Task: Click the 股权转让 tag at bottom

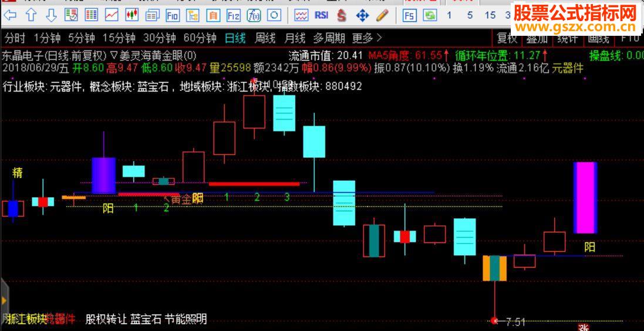Action: tap(106, 319)
